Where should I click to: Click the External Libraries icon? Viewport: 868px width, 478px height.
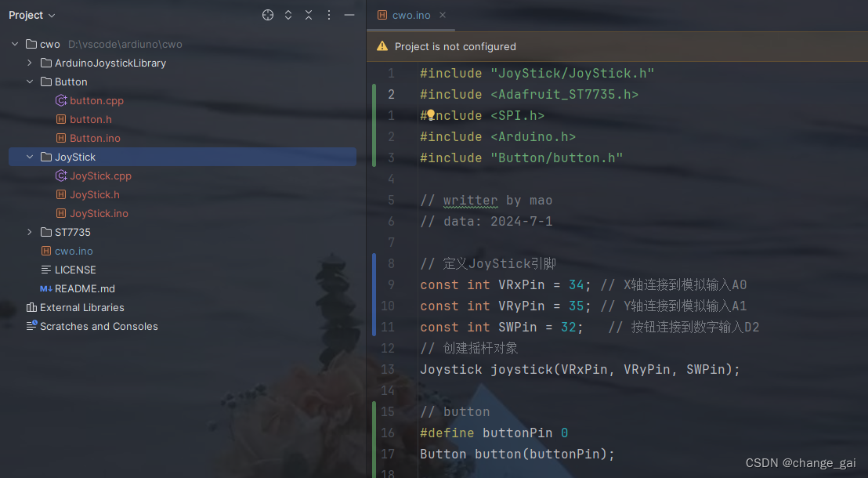tap(31, 307)
